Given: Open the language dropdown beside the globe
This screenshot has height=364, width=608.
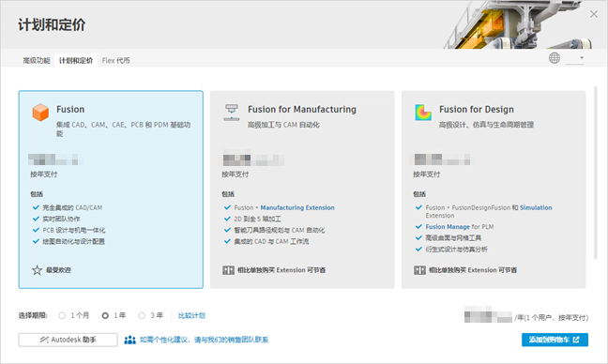Looking at the screenshot, I should (575, 58).
